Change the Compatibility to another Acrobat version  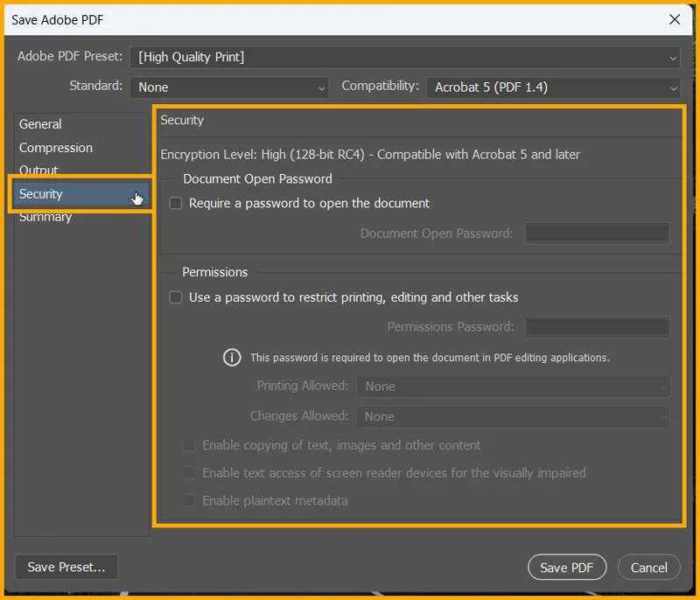(x=553, y=87)
